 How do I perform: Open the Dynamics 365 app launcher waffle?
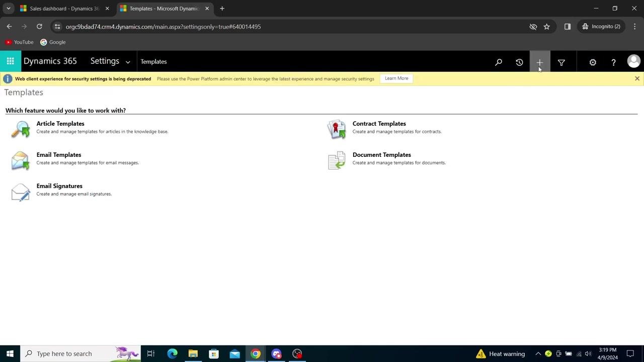[11, 61]
